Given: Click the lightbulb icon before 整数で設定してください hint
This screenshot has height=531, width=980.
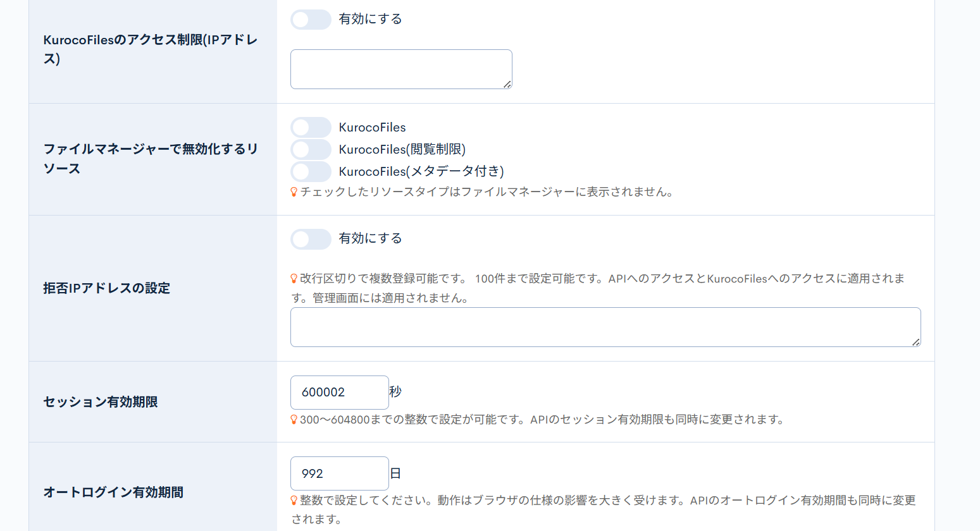Looking at the screenshot, I should click(294, 501).
